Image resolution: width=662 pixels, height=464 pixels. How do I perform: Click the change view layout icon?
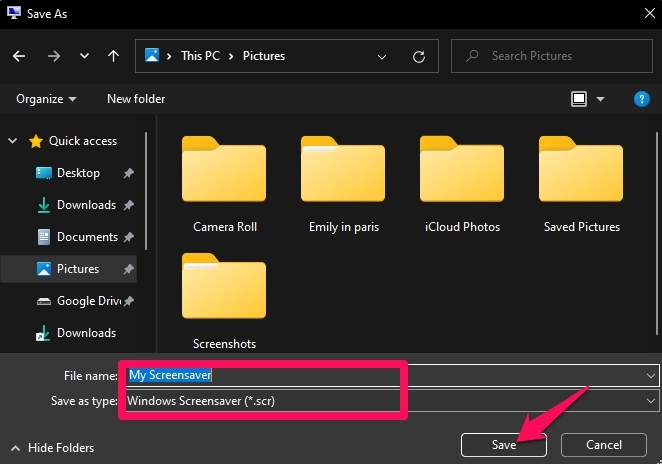click(578, 99)
